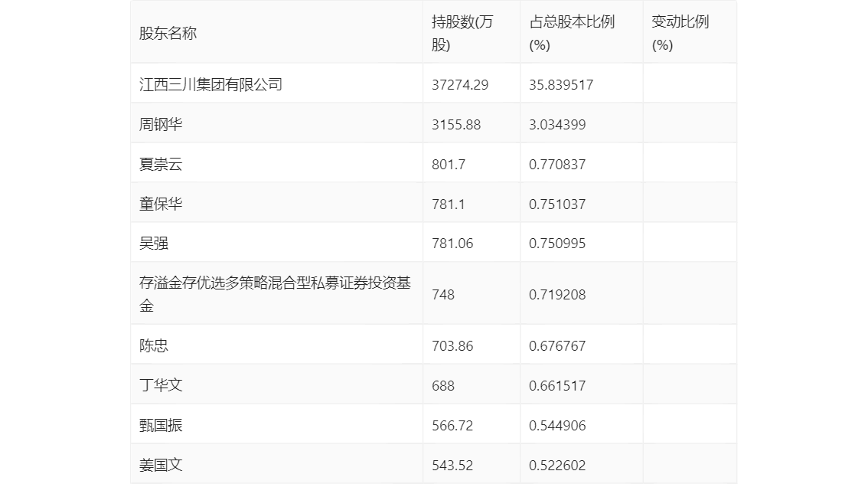868x484 pixels.
Task: Select 存溢金存优选多策略混合型私募证券投资基金 row name
Action: [275, 294]
